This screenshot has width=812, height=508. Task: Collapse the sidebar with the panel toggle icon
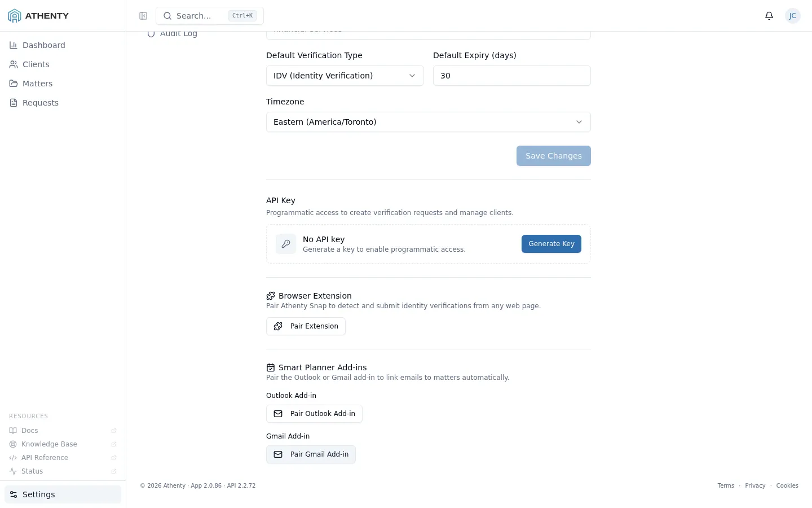(x=143, y=16)
